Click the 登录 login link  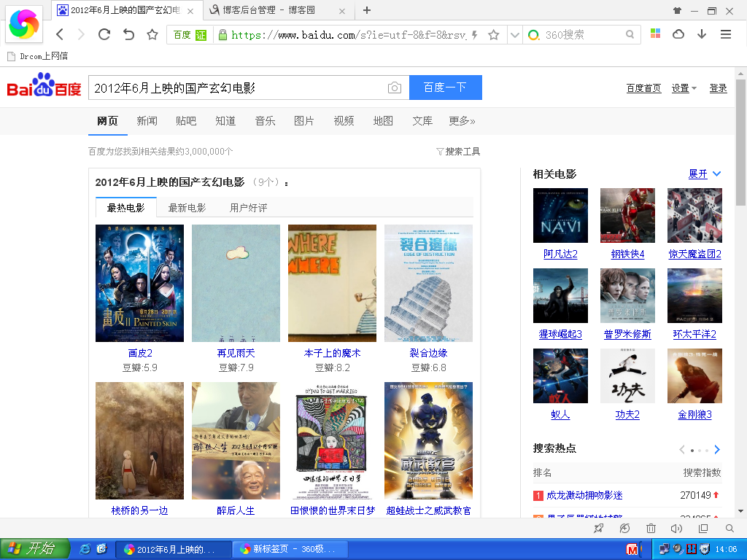tap(718, 88)
